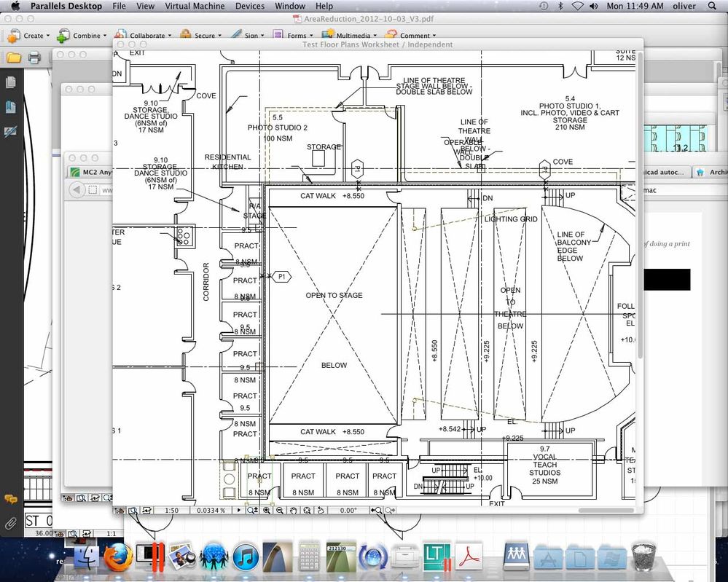Open the Help menu
The image size is (728, 582).
point(324,6)
